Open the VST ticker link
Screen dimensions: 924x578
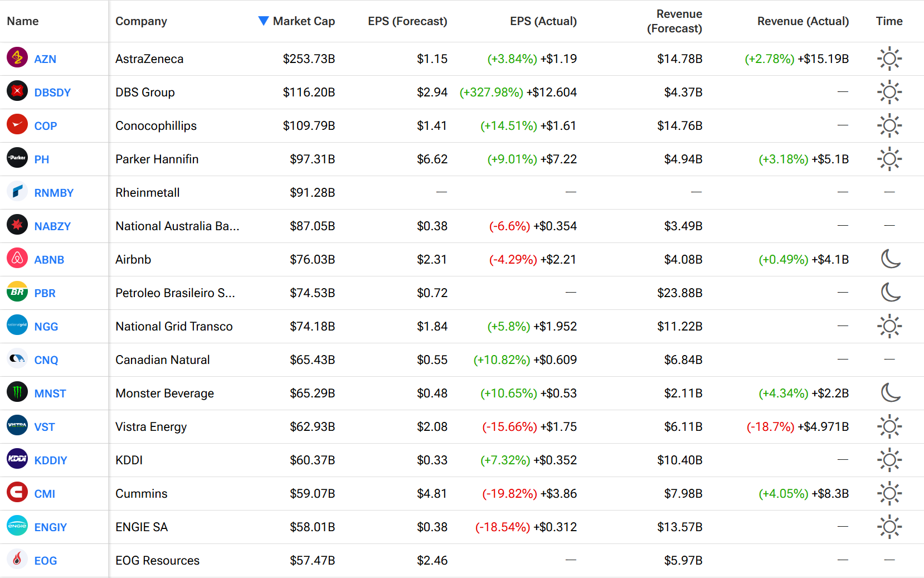click(x=45, y=427)
